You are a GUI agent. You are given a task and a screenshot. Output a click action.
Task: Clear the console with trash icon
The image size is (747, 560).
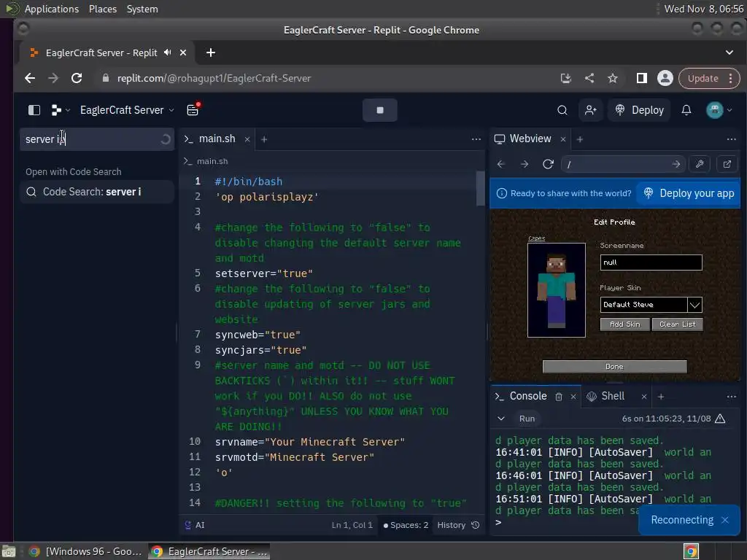tap(559, 397)
